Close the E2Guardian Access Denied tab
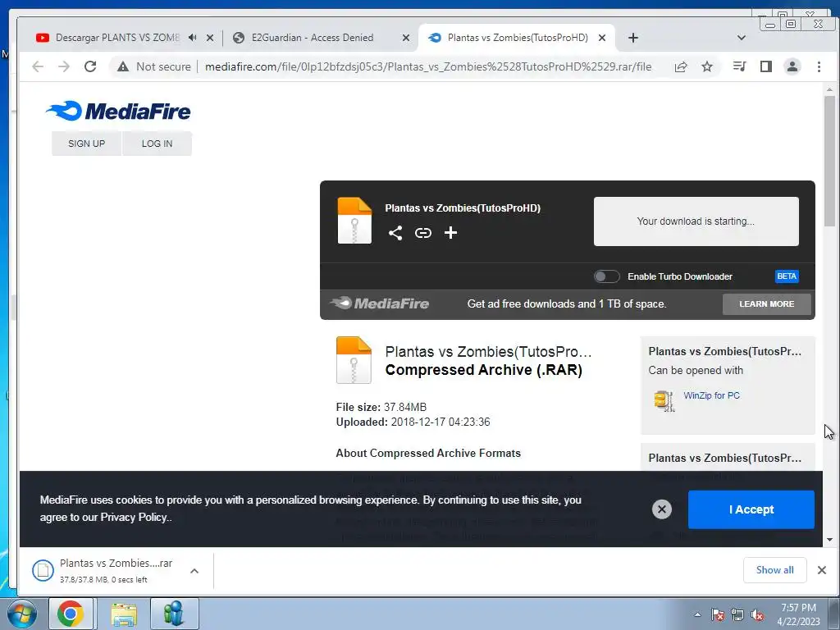The height and width of the screenshot is (630, 840). (x=406, y=38)
